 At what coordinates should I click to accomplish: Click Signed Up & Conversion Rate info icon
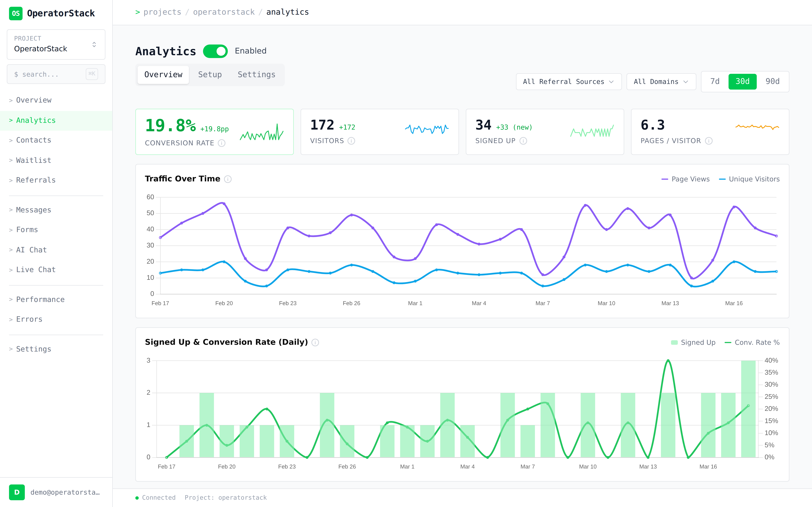[315, 342]
